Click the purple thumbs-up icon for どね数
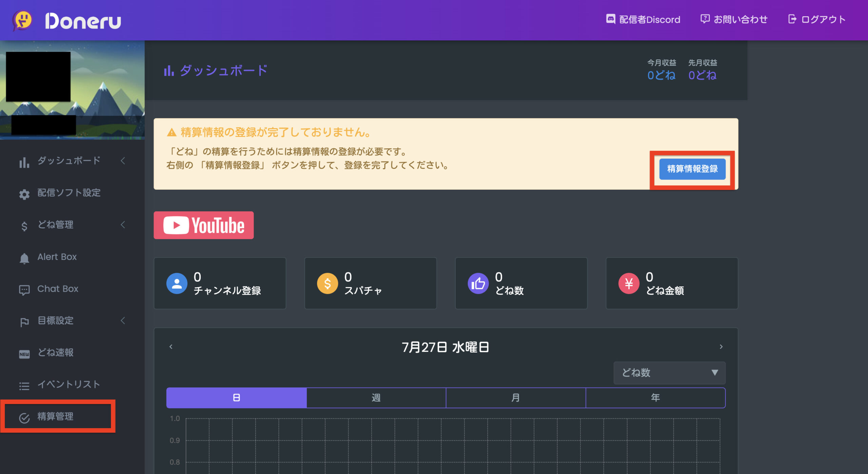This screenshot has height=474, width=868. click(478, 283)
